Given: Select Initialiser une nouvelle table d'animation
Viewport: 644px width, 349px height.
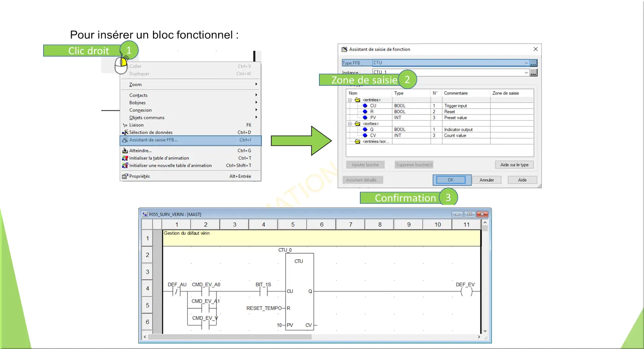Looking at the screenshot, I should point(191,165).
